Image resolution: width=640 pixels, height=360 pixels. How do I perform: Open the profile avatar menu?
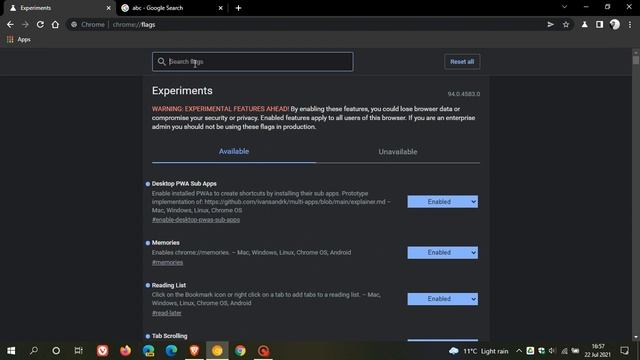point(615,24)
